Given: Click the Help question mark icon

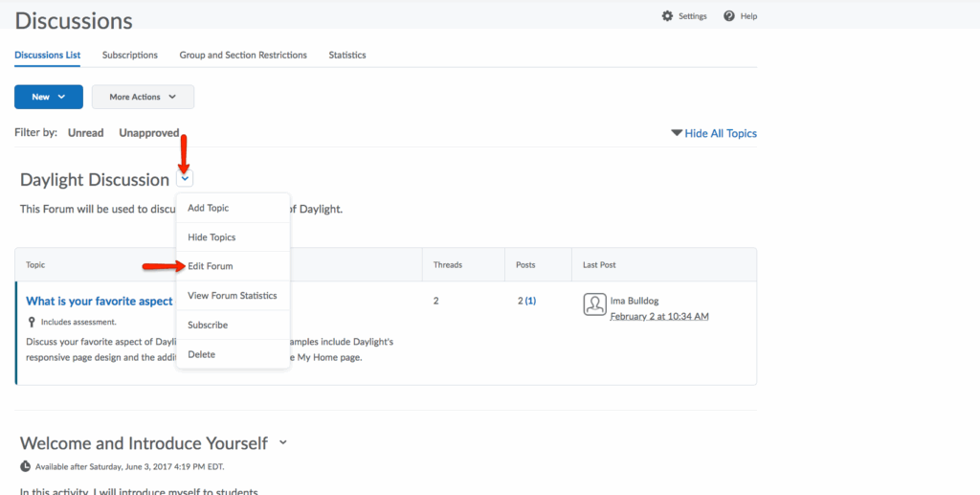Looking at the screenshot, I should 729,16.
